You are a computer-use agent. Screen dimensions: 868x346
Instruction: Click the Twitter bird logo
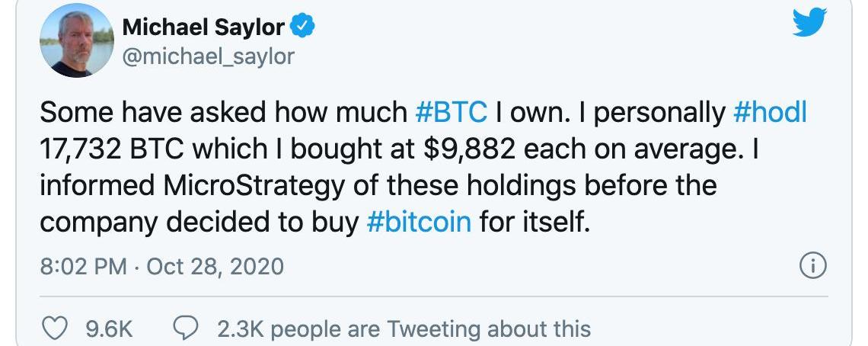coord(809,24)
